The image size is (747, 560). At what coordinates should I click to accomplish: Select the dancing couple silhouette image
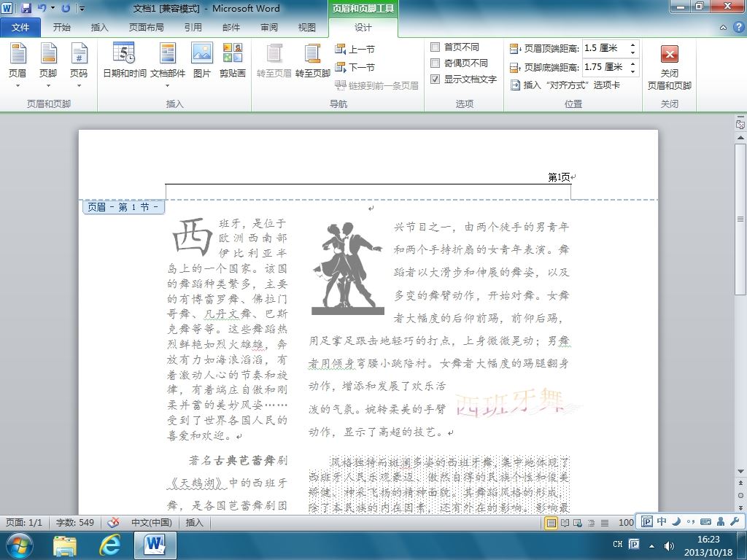(348, 268)
